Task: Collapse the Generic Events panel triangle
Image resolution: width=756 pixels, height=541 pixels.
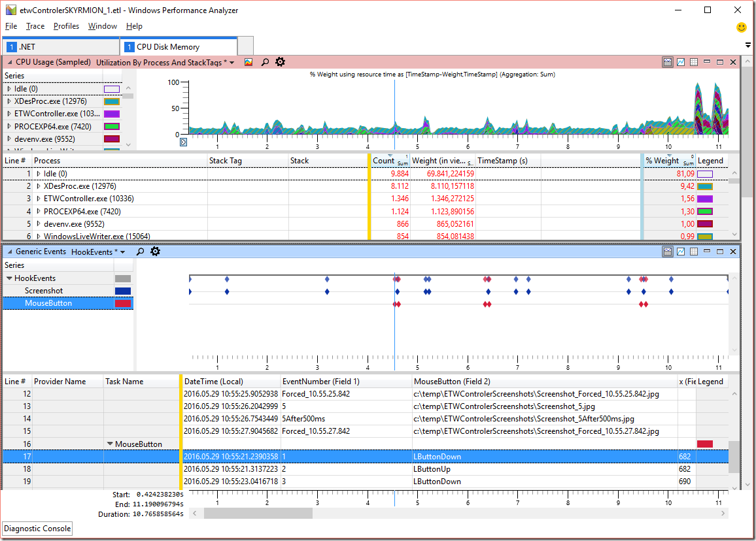Action: coord(10,252)
